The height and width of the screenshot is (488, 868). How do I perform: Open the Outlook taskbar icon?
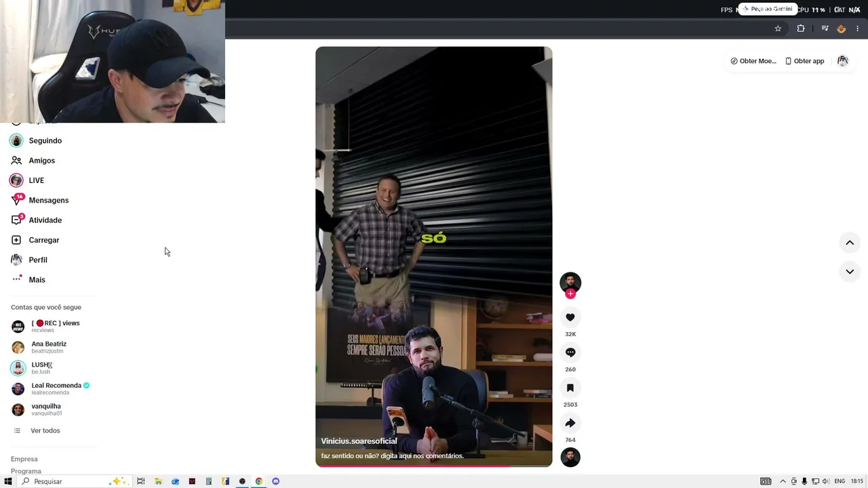175,481
